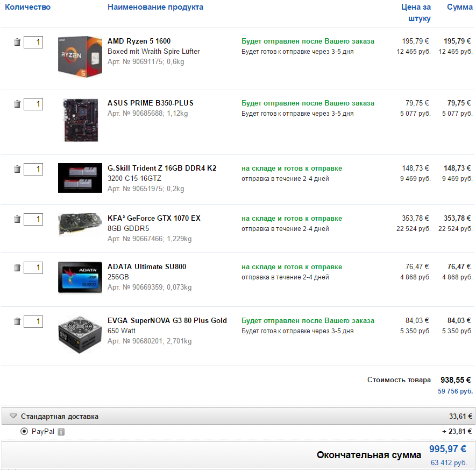The width and height of the screenshot is (476, 470).
Task: Click article number 90685688 text
Action: pyautogui.click(x=148, y=113)
